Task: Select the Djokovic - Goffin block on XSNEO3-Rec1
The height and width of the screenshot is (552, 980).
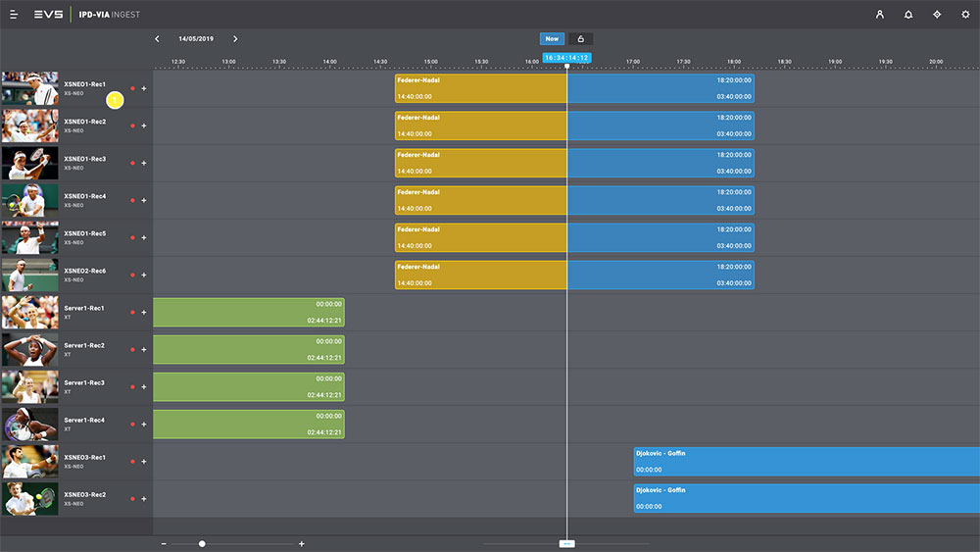Action: point(804,462)
